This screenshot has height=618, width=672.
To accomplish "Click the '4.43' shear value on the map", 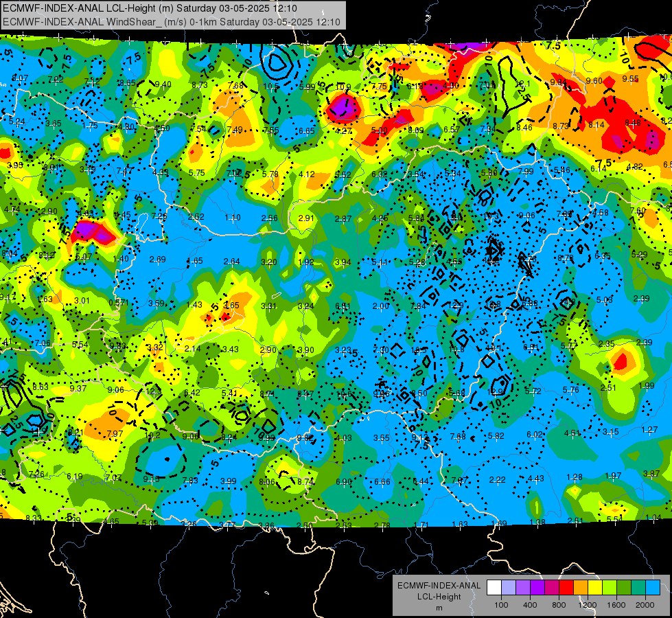I will click(x=535, y=478).
